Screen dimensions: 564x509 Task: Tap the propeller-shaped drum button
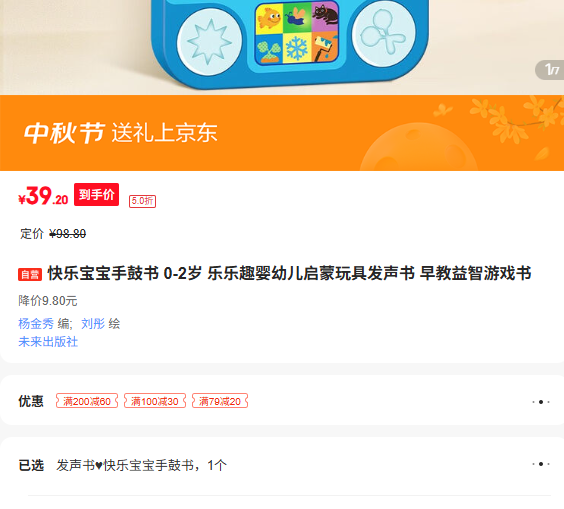(x=383, y=34)
